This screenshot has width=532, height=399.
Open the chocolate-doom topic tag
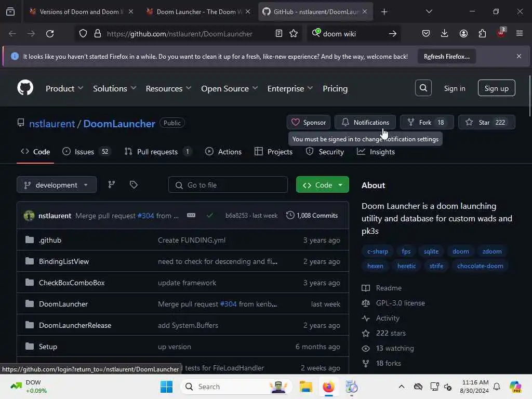pyautogui.click(x=480, y=266)
